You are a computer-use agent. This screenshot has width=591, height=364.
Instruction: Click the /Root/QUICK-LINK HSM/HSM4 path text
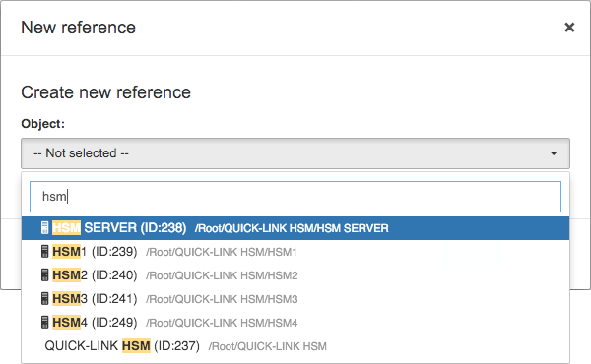click(x=222, y=323)
